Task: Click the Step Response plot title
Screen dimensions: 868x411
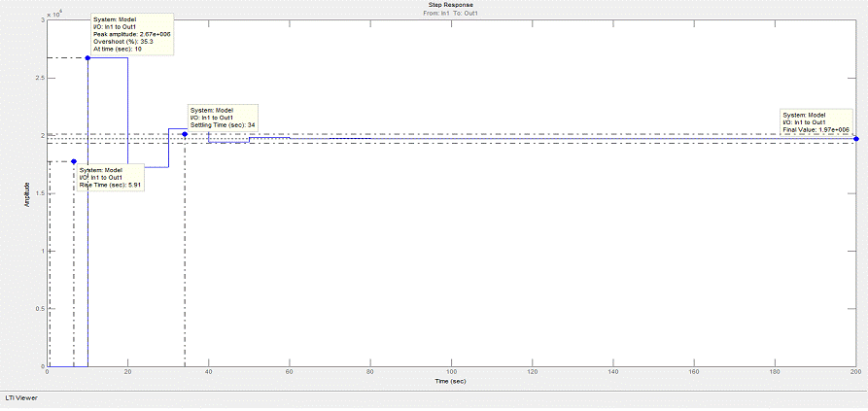Action: (450, 5)
